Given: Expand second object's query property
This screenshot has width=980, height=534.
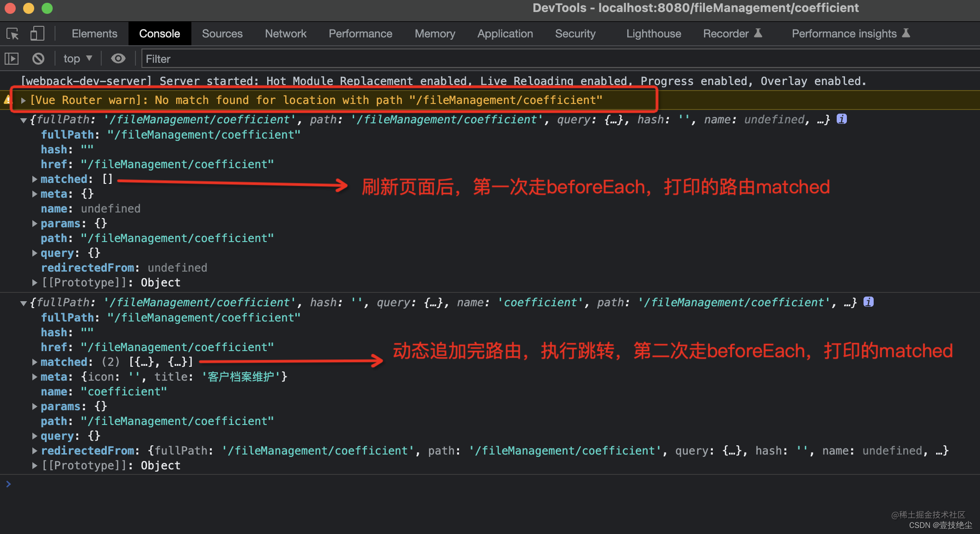Looking at the screenshot, I should click(x=35, y=436).
